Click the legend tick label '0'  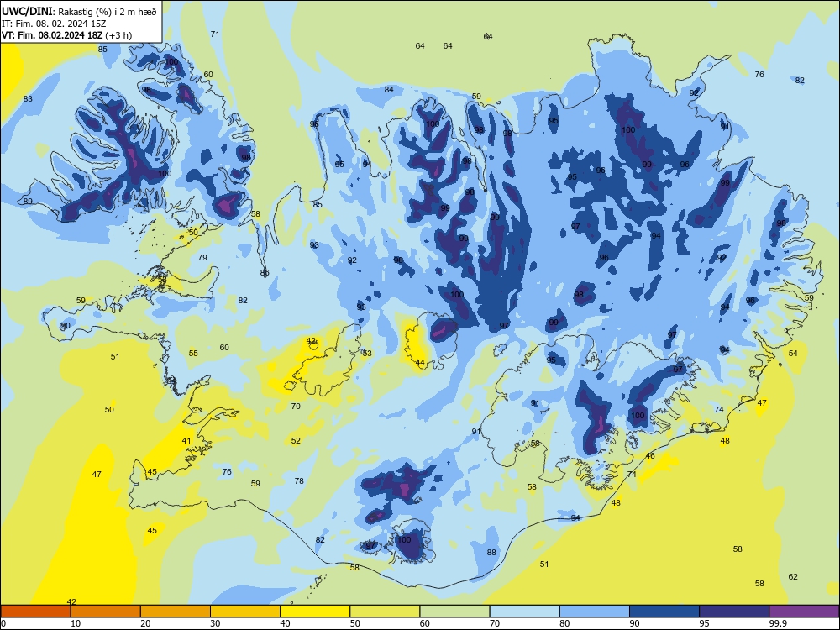click(3, 623)
